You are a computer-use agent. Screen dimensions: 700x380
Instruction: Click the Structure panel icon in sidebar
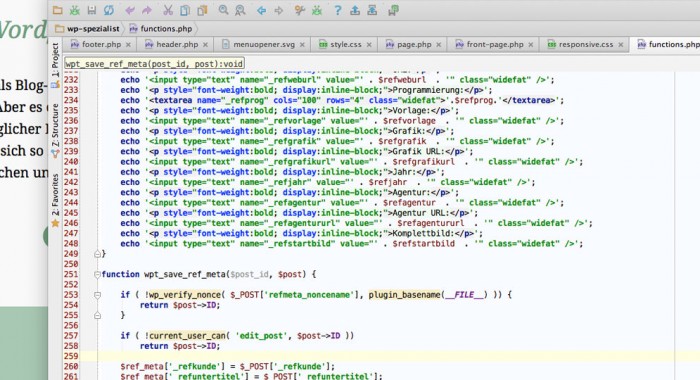click(x=55, y=154)
